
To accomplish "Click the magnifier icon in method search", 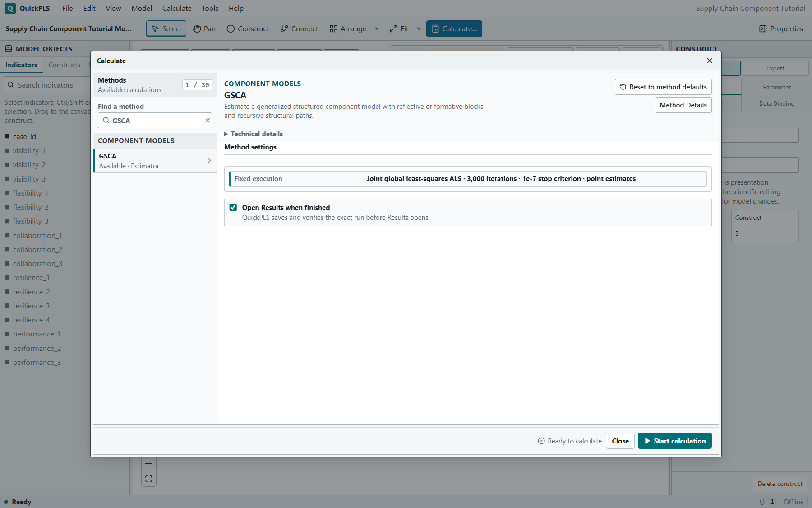I will pyautogui.click(x=106, y=121).
